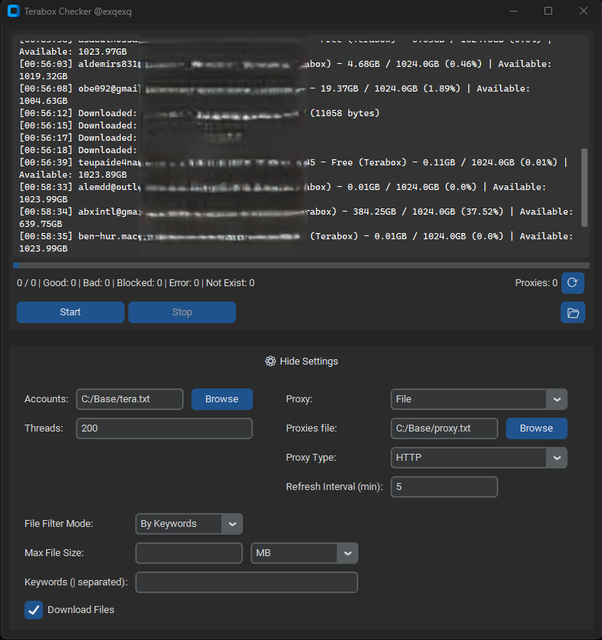Image resolution: width=602 pixels, height=640 pixels.
Task: Change the MB file size unit dropdown
Action: click(x=304, y=553)
